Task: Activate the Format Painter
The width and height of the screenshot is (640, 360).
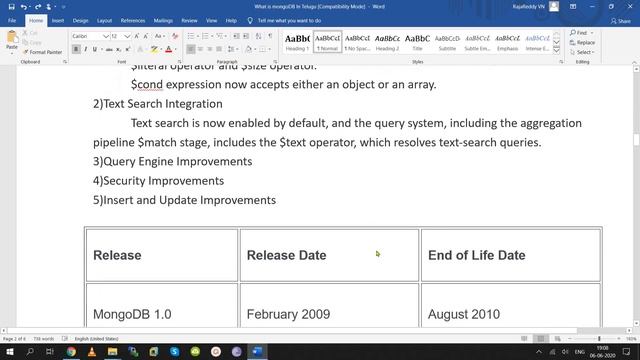Action: coord(42,52)
